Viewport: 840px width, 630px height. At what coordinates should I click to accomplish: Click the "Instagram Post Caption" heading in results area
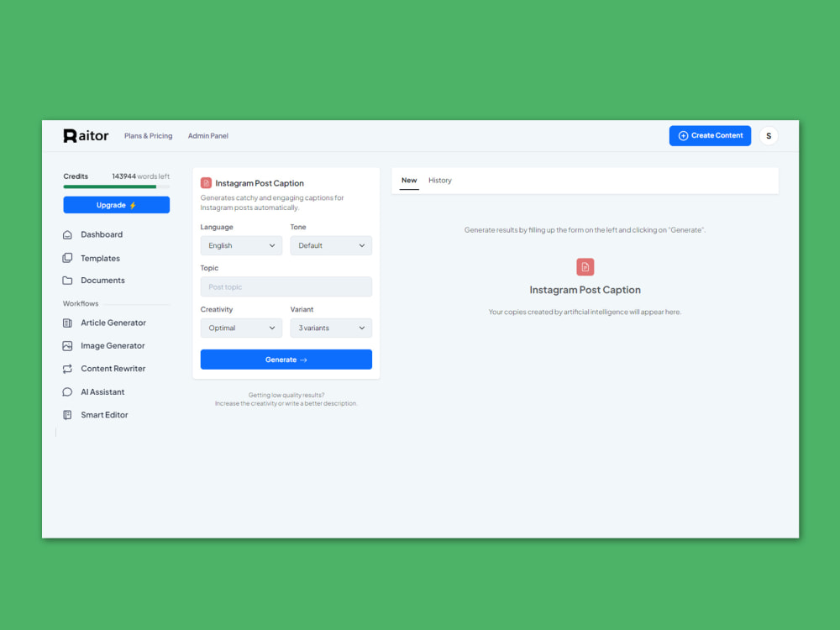click(585, 290)
